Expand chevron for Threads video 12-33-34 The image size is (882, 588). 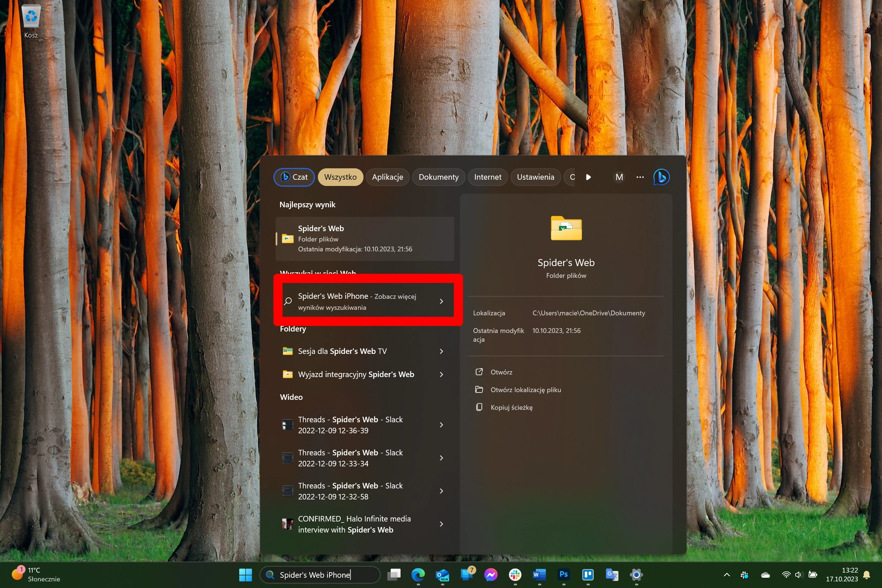point(441,458)
